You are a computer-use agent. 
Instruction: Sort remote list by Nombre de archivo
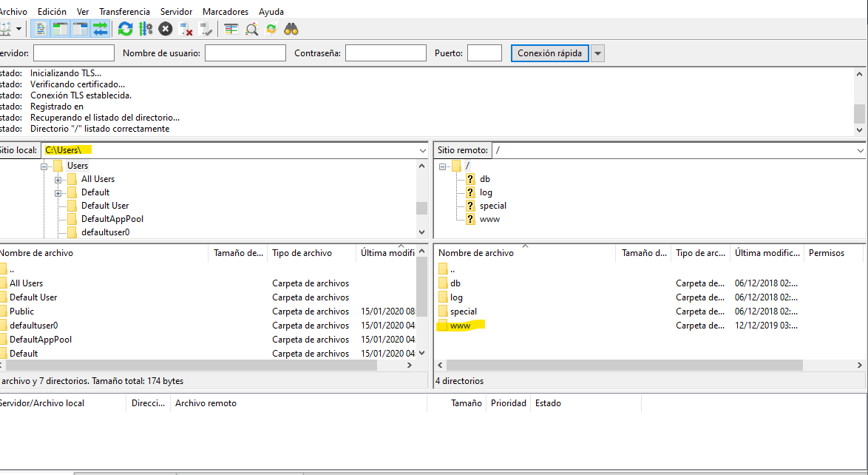point(526,253)
